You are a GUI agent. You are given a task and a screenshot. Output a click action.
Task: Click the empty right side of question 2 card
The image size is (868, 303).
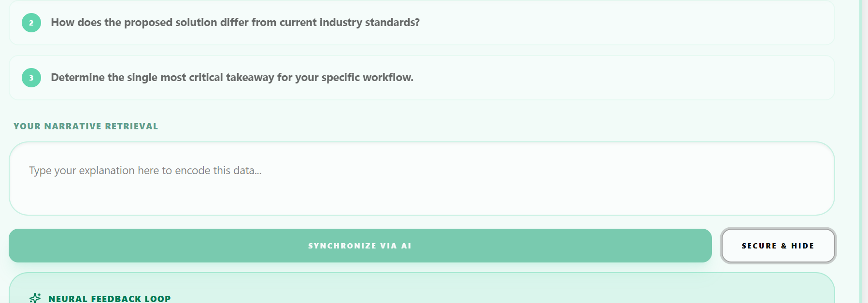(x=628, y=23)
